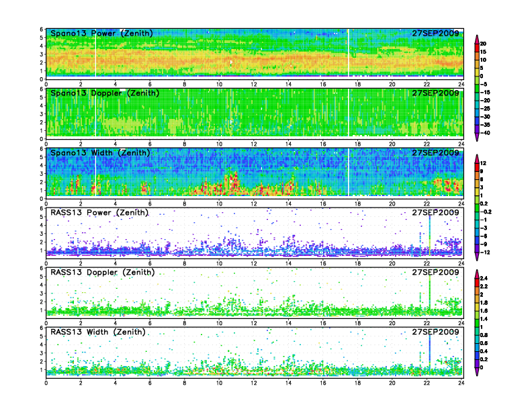
Task: Click the "RASS13 Width (Zenith)" panel title
Action: (98, 332)
